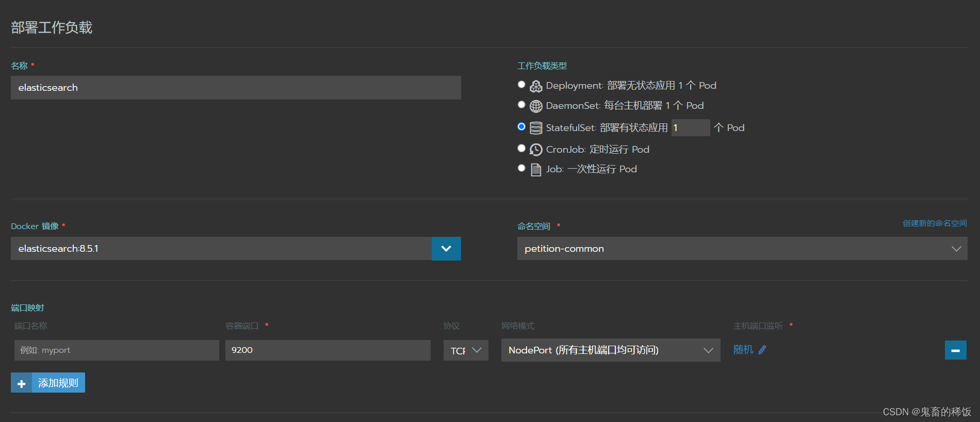Click the 端口映射 section label
The width and height of the screenshot is (980, 422).
(27, 308)
